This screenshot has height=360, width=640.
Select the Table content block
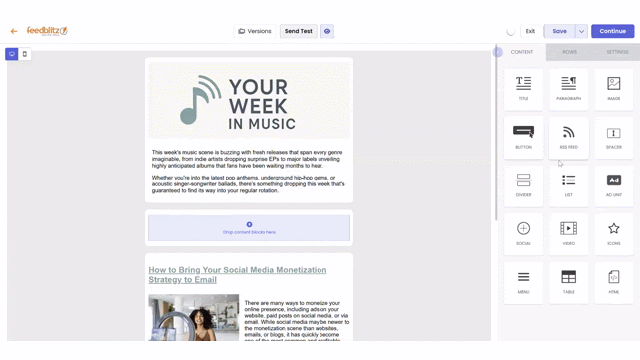click(569, 282)
